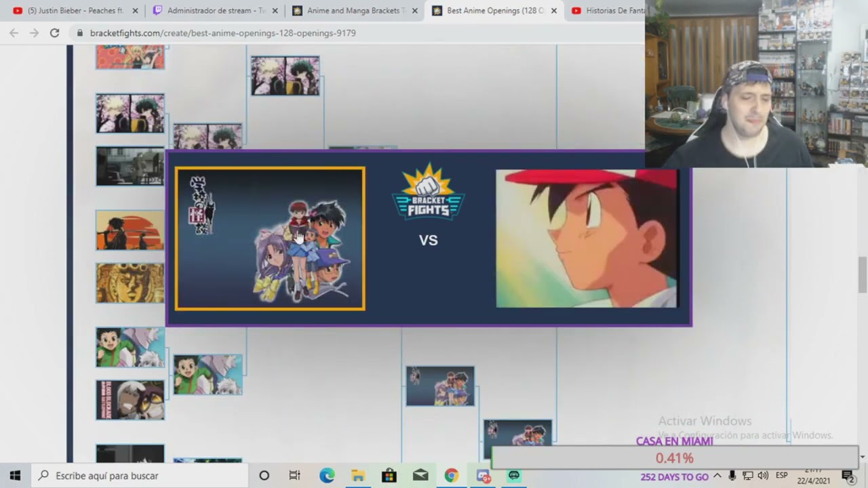Close the Justin Bieber Peaches tab
Image resolution: width=868 pixels, height=488 pixels.
[135, 11]
